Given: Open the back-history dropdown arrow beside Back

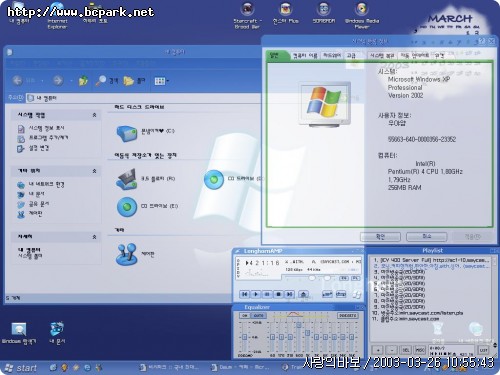Looking at the screenshot, I should [x=42, y=81].
